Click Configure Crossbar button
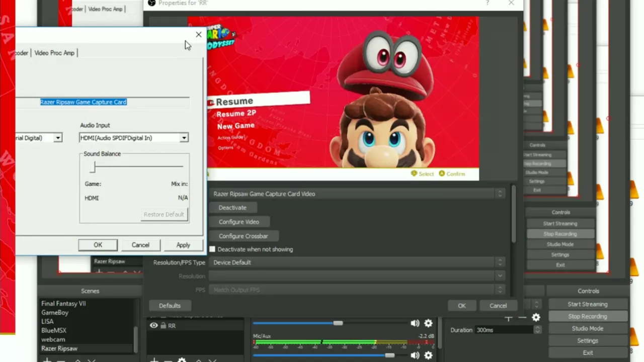Image resolution: width=644 pixels, height=362 pixels. pos(244,236)
